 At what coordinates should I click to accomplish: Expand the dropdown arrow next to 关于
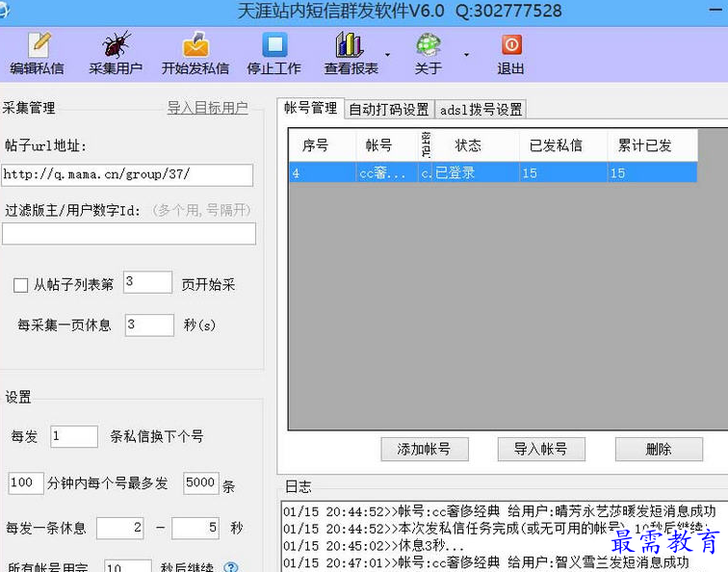click(466, 55)
